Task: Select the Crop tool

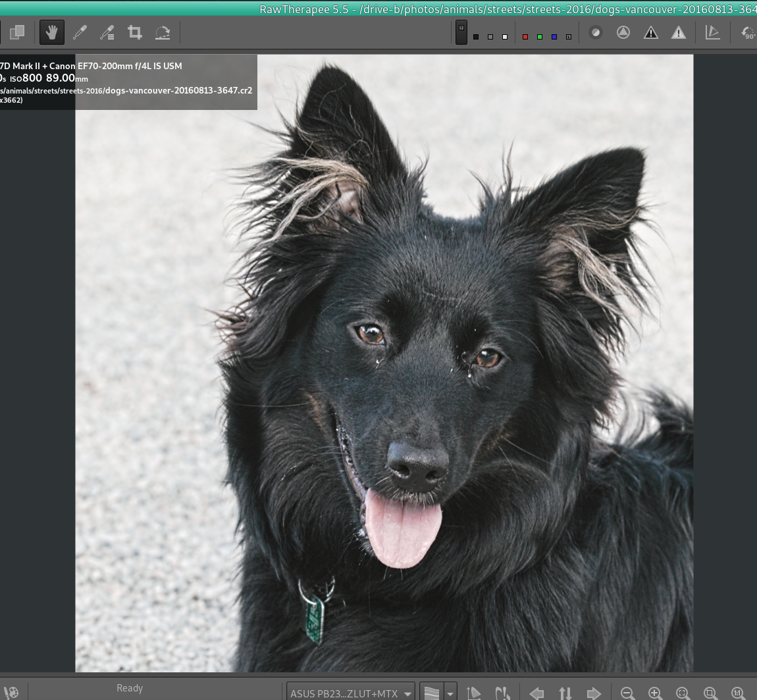Action: click(x=135, y=33)
